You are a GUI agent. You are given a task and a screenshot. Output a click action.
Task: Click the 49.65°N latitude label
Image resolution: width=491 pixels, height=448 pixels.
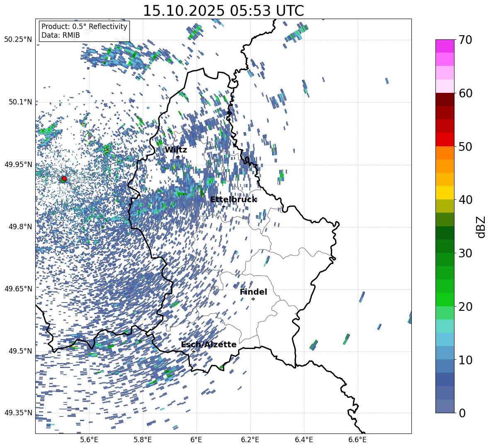point(18,288)
